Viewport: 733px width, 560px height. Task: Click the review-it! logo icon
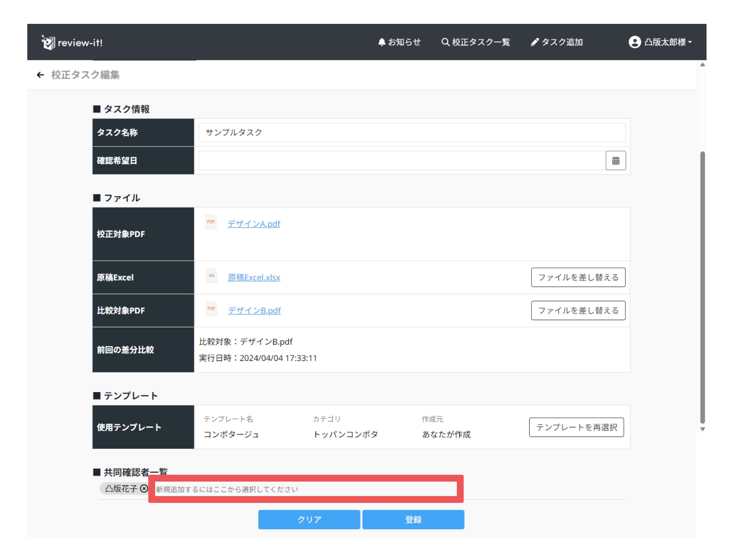(x=48, y=42)
